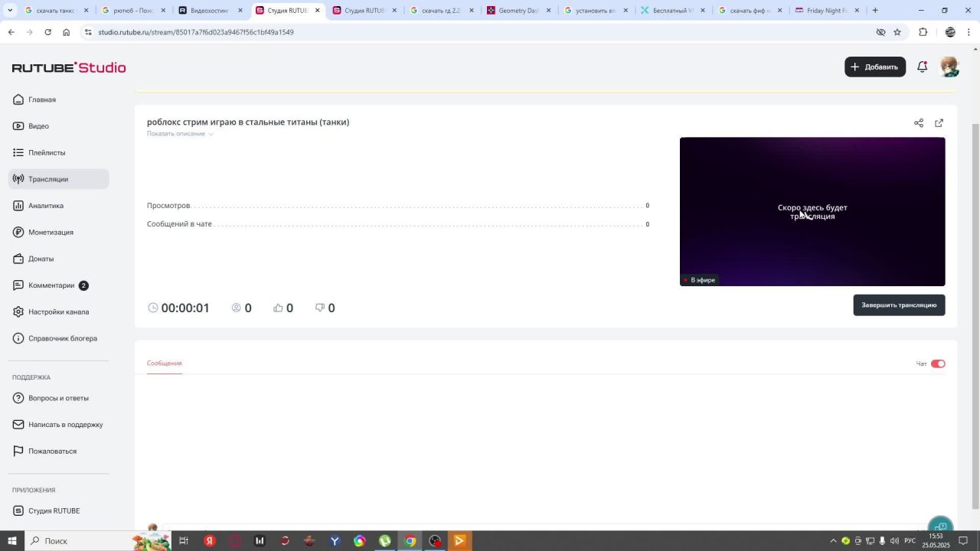Expand Показать описание
980x551 pixels.
point(180,134)
